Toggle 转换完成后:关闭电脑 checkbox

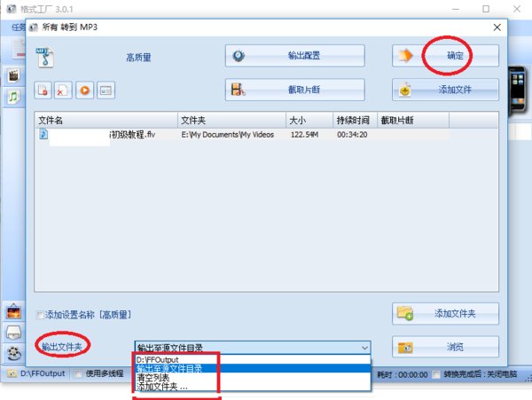click(436, 374)
